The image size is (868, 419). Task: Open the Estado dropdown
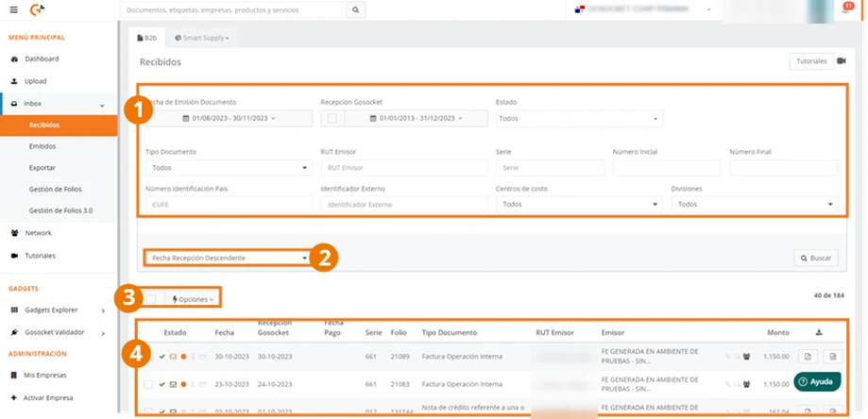[579, 118]
